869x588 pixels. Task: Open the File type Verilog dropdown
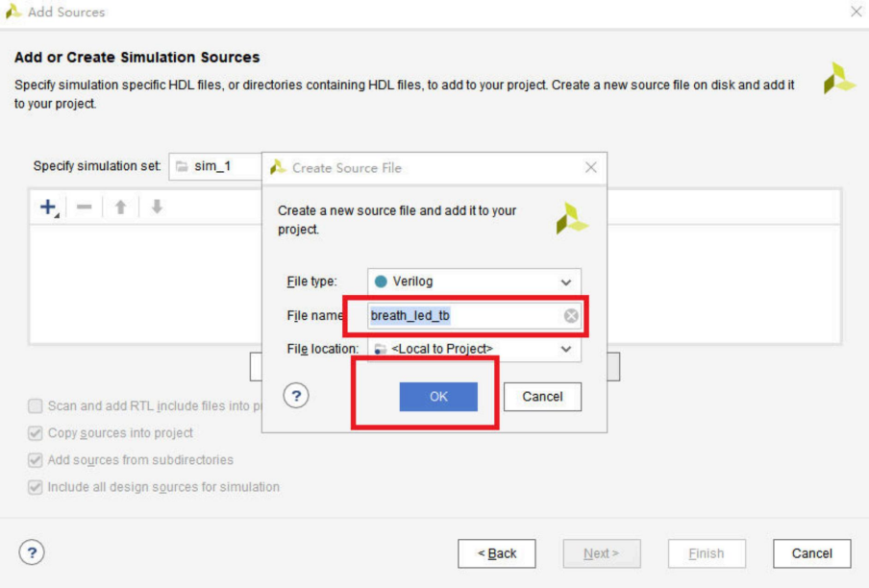coord(474,282)
